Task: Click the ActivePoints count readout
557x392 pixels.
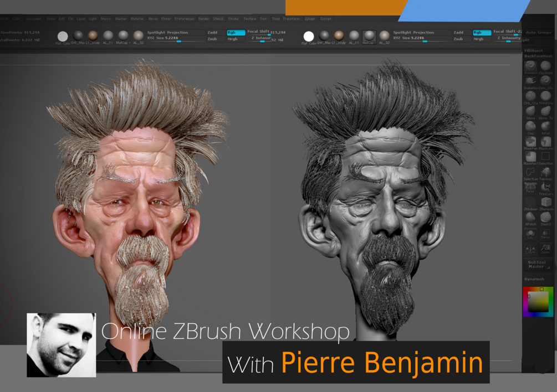Action: pyautogui.click(x=21, y=32)
